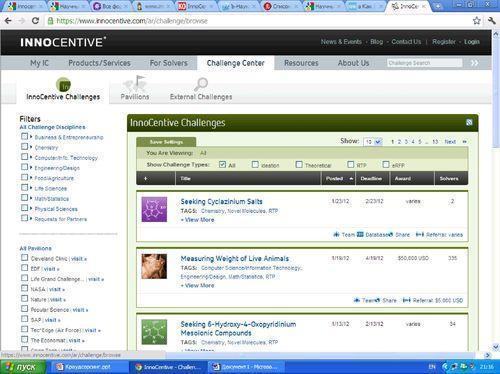
Task: Check the RTP challenge type
Action: click(x=350, y=164)
